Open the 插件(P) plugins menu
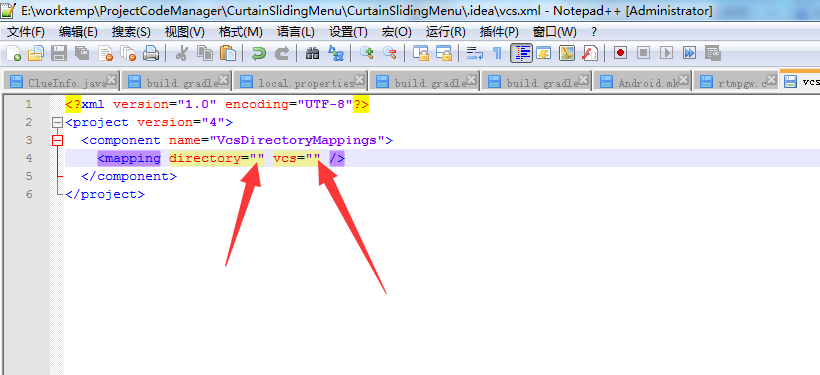Screen dimensions: 820x375 [x=499, y=32]
